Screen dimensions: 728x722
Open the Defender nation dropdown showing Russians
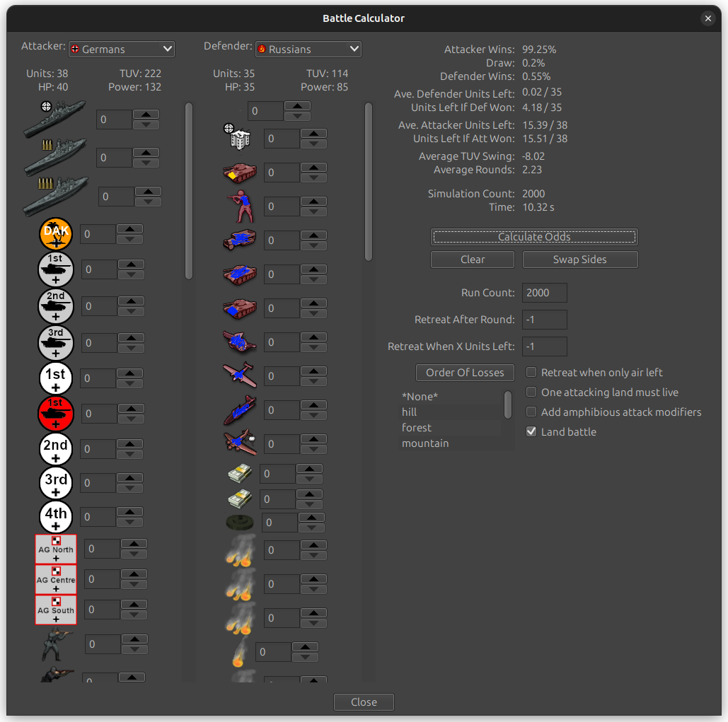coord(308,49)
